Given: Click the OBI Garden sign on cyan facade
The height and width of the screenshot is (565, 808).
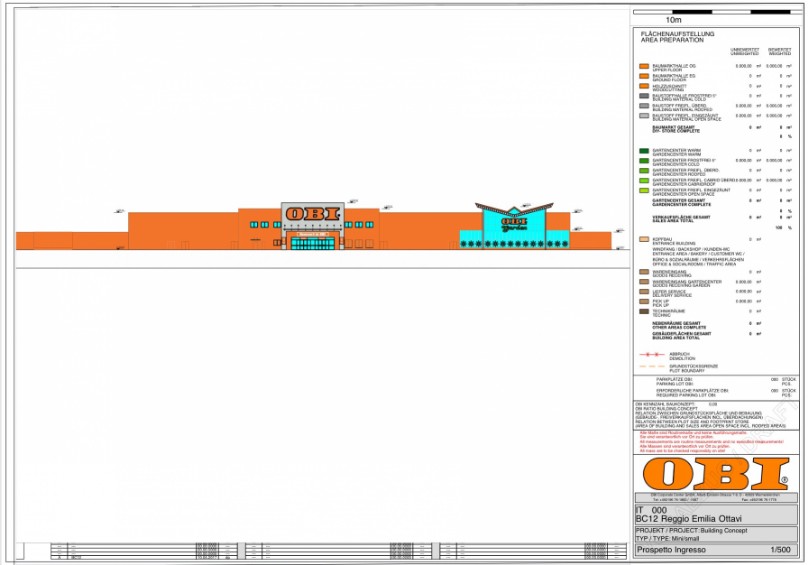Looking at the screenshot, I should (x=513, y=224).
